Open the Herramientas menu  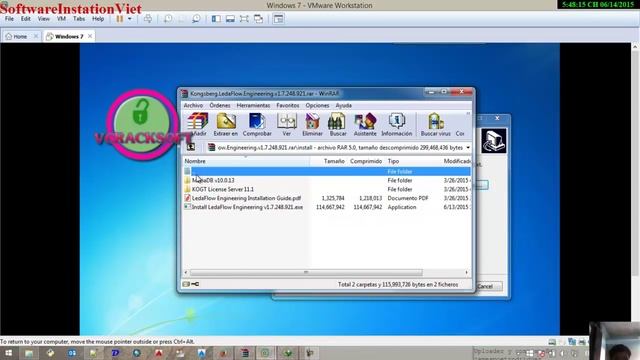(x=253, y=105)
